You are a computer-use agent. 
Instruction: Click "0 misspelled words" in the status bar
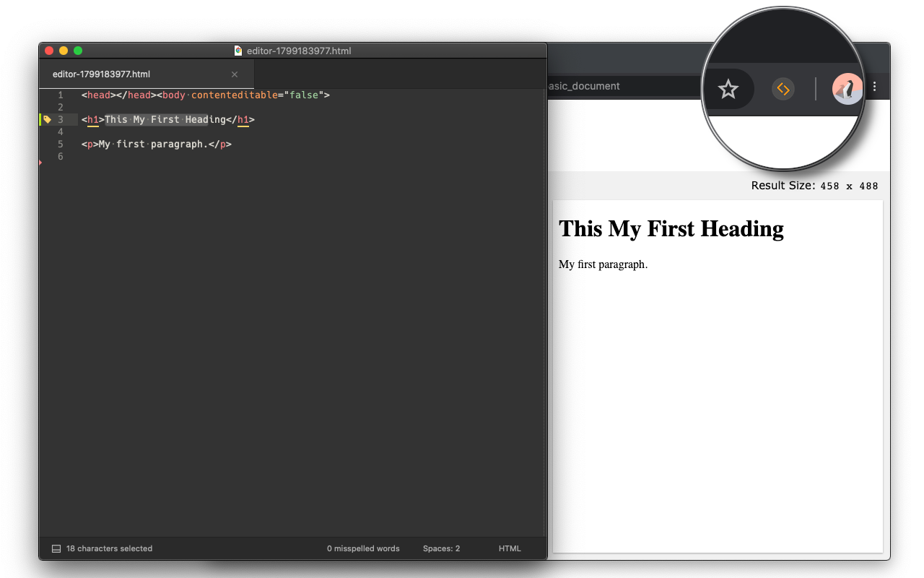coord(362,548)
